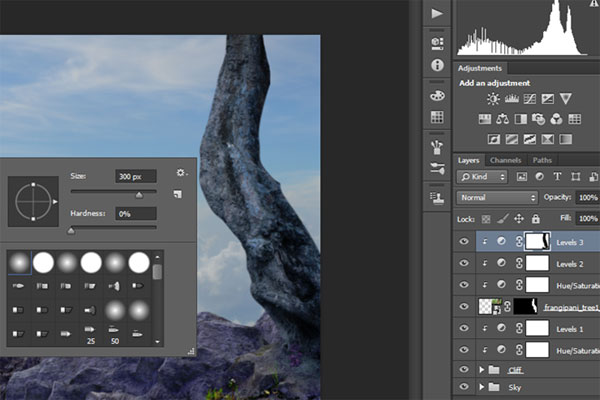Viewport: 600px width, 400px height.
Task: Create new preset from this brush
Action: point(177,193)
